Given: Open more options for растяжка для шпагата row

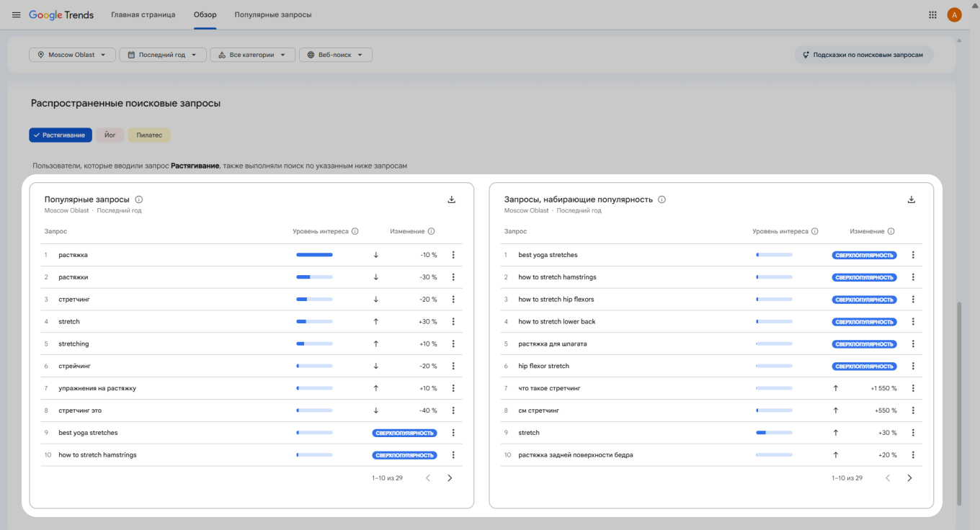Looking at the screenshot, I should pyautogui.click(x=913, y=344).
